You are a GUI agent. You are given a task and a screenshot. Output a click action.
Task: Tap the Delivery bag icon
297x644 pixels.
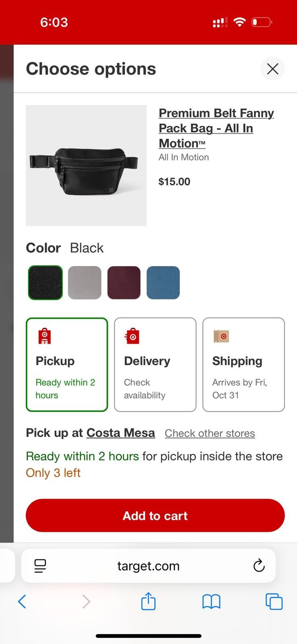(x=132, y=336)
